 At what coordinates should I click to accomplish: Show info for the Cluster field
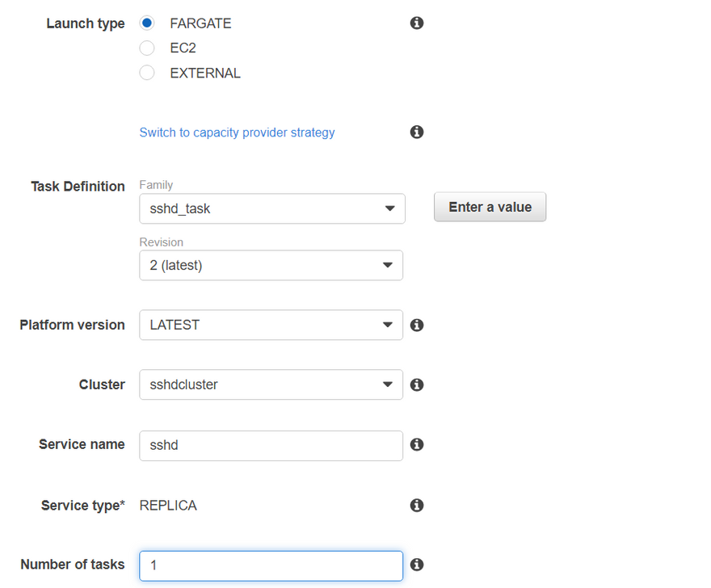coord(417,384)
